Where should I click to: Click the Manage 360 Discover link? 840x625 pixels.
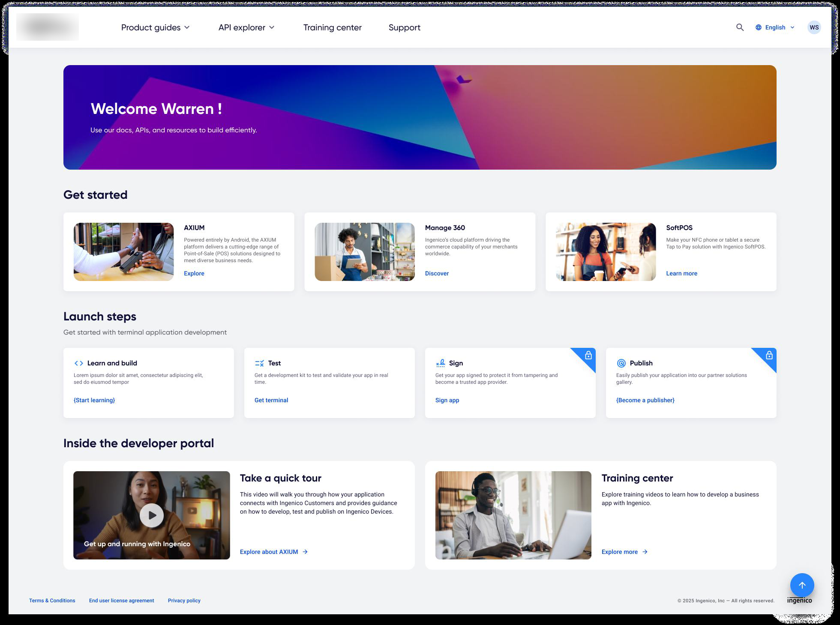[x=437, y=273]
